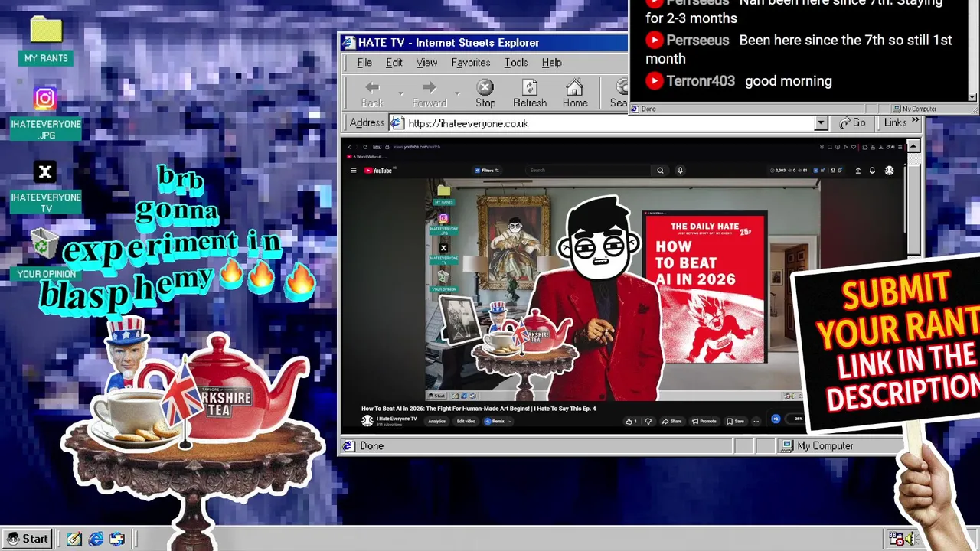
Task: Open the Edit menu
Action: click(394, 63)
